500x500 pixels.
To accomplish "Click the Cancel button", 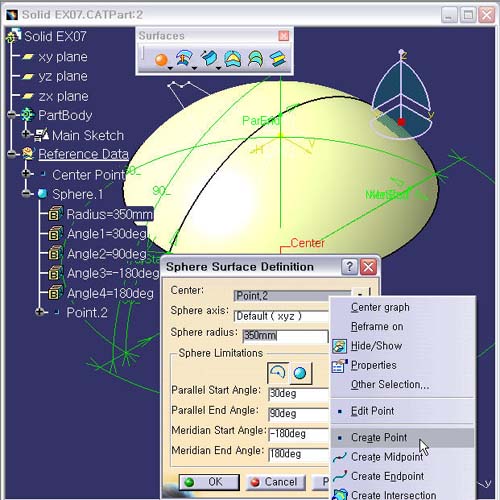I will tap(276, 482).
